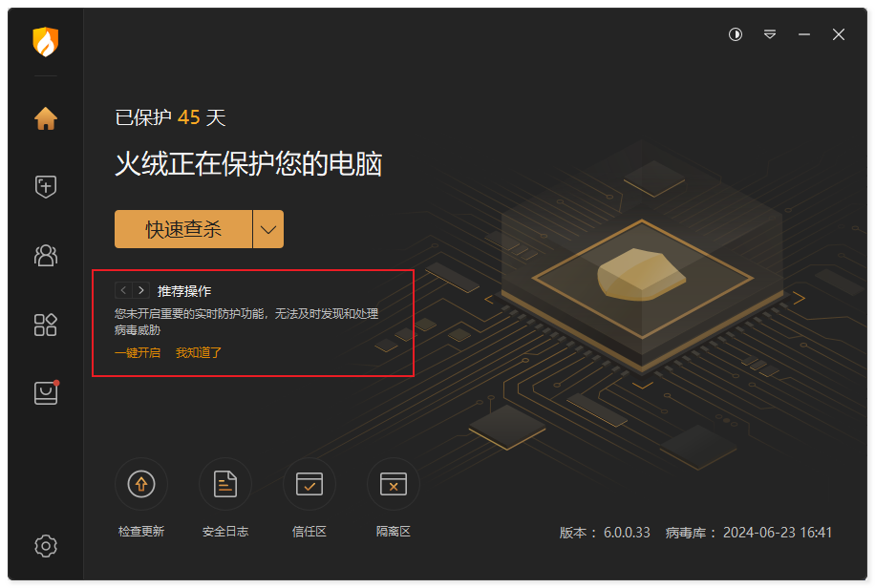The height and width of the screenshot is (588, 875).
Task: Open the 隔离区 quarantine icon
Action: pyautogui.click(x=394, y=484)
